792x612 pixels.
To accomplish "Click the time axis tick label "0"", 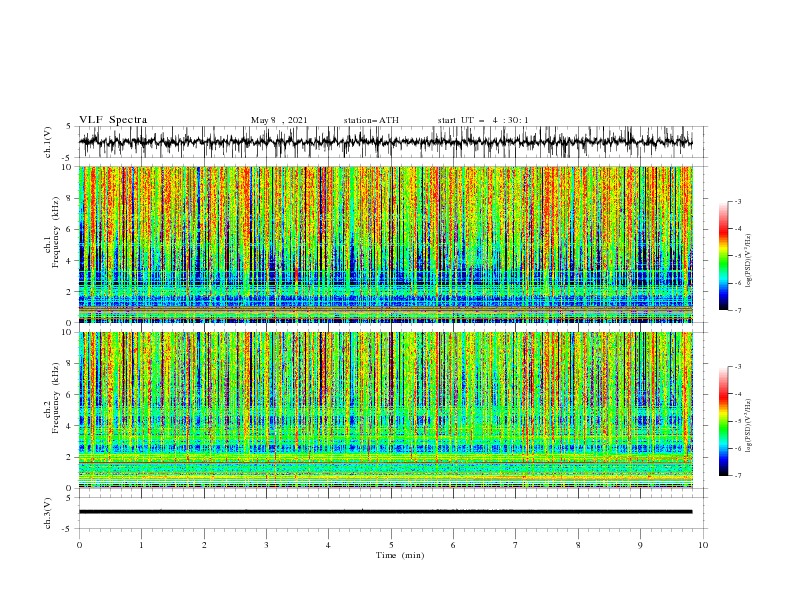I will point(79,545).
